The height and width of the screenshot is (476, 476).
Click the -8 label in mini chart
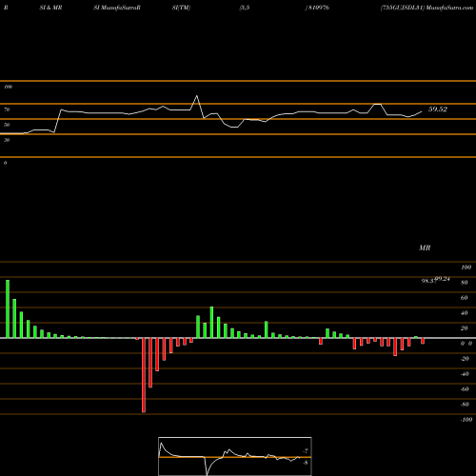click(x=306, y=463)
